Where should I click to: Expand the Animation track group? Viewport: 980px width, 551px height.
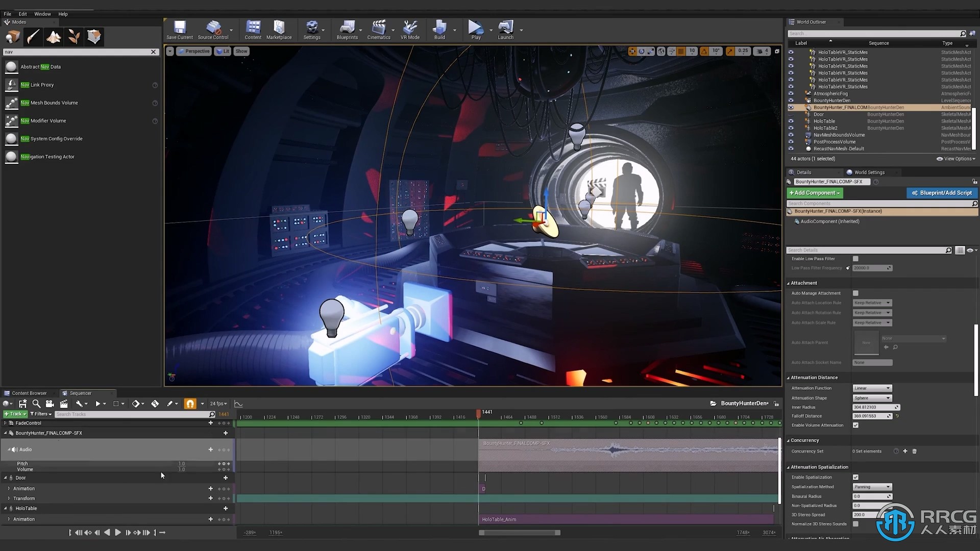pos(9,488)
